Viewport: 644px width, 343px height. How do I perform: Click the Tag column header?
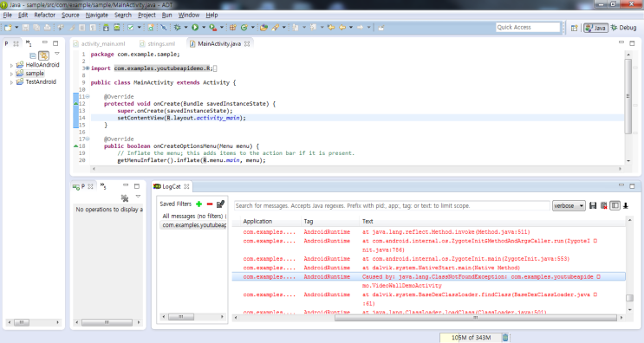click(309, 221)
